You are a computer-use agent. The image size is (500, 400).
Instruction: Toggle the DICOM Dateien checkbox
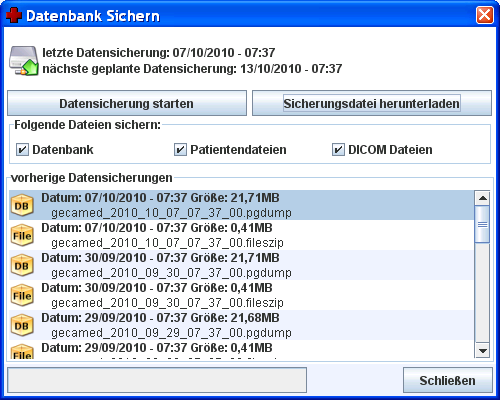pos(338,150)
